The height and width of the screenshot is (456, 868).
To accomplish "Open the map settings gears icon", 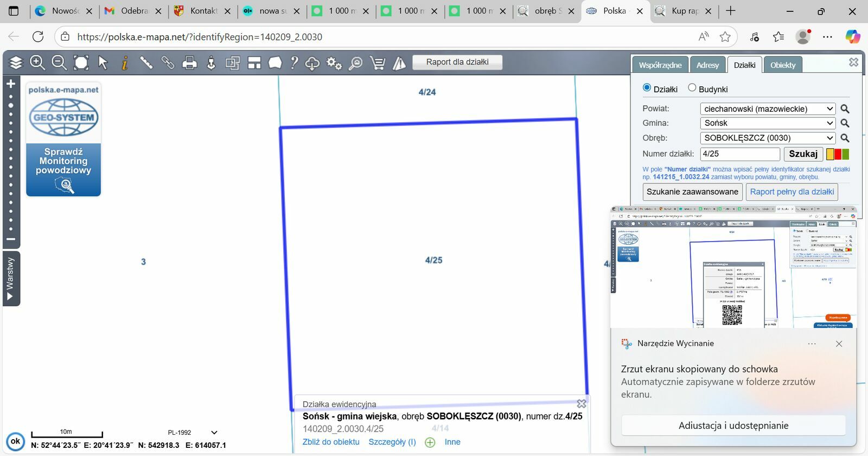I will coord(334,63).
